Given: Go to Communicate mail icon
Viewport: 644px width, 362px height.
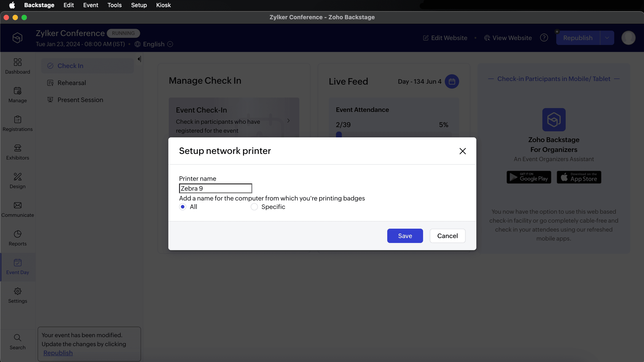Looking at the screenshot, I should [x=17, y=205].
